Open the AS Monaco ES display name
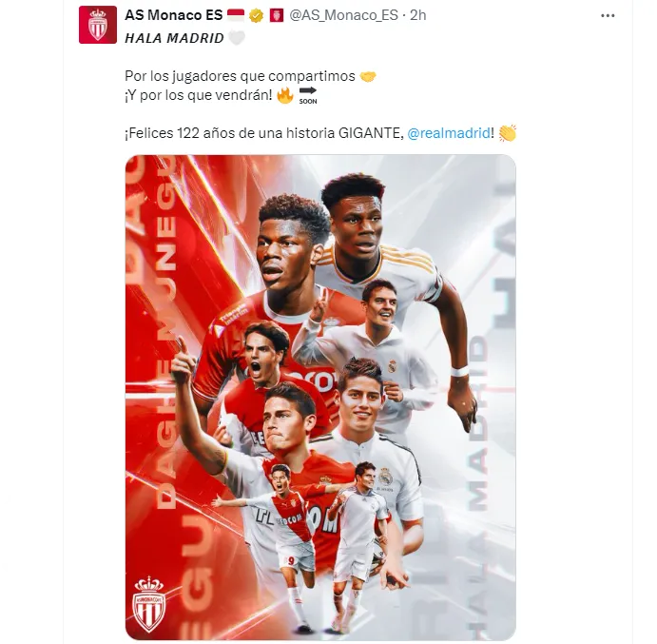657x644 pixels. tap(173, 15)
